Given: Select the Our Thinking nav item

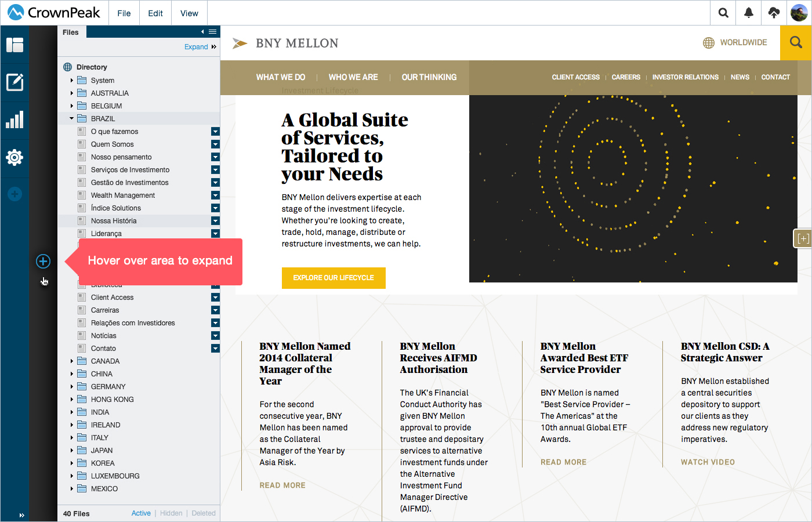Looking at the screenshot, I should pyautogui.click(x=429, y=77).
